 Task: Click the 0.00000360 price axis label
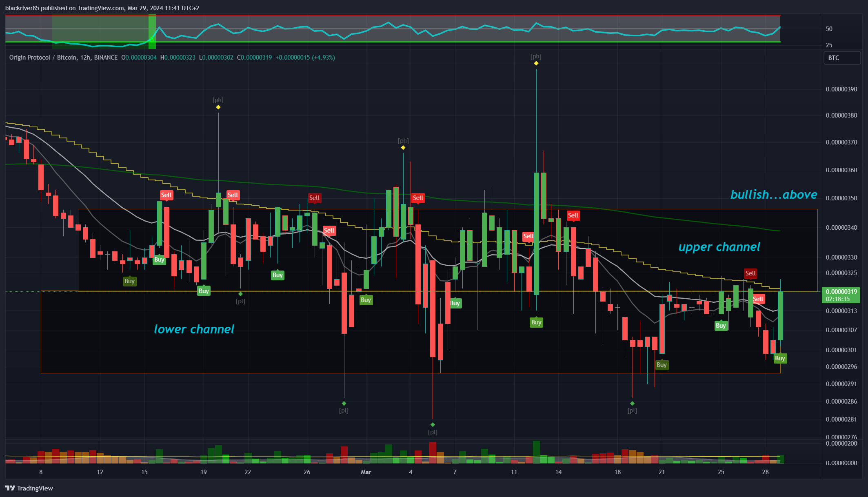(x=841, y=170)
